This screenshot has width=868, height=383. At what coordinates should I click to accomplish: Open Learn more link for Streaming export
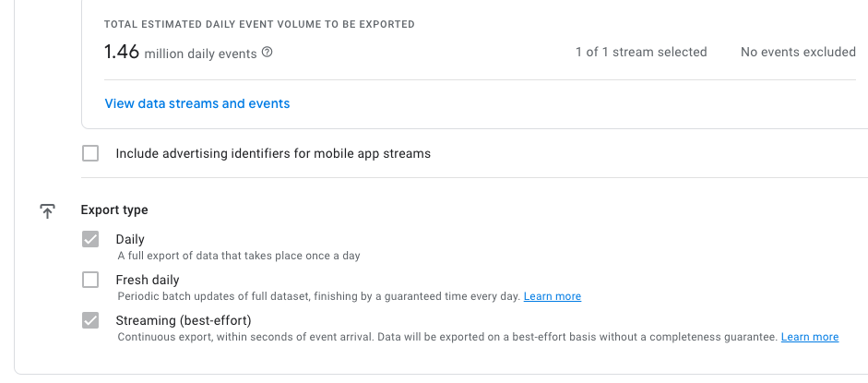[809, 337]
